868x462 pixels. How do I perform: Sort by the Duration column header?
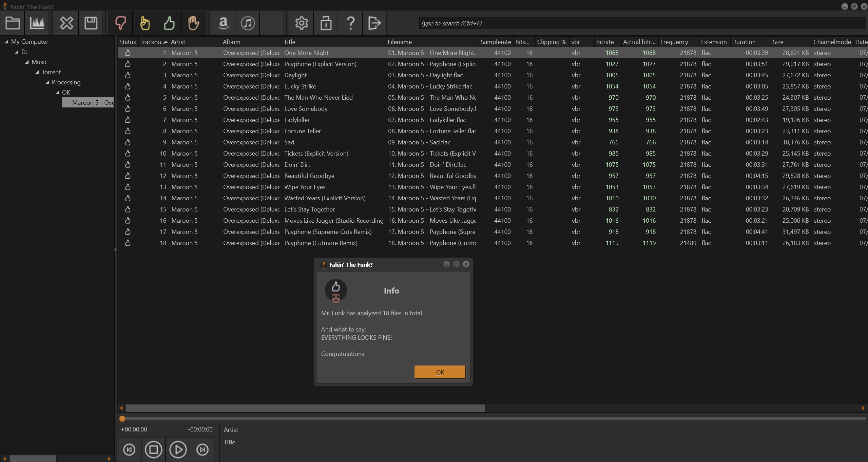tap(744, 42)
